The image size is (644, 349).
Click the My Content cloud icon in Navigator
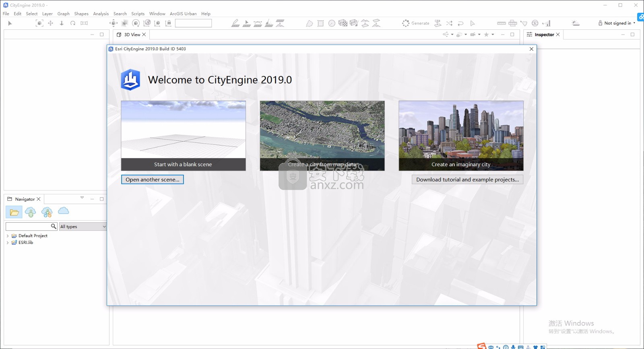(30, 212)
